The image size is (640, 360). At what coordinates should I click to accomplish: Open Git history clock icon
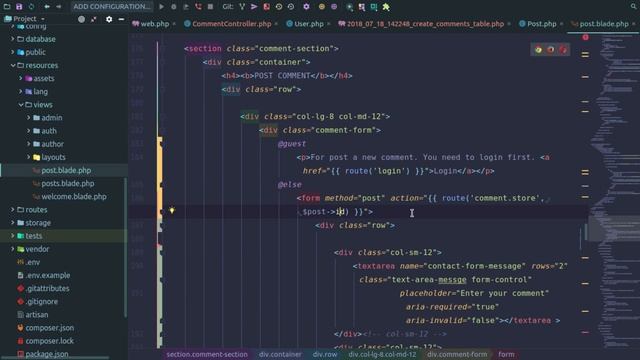coord(279,7)
